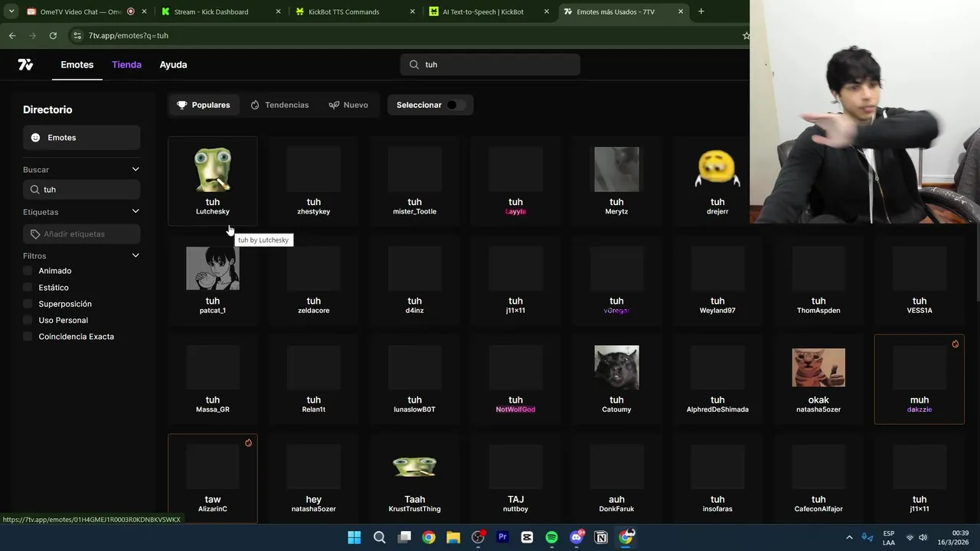Open the tuh emote by NotWolfGod

pos(515,379)
